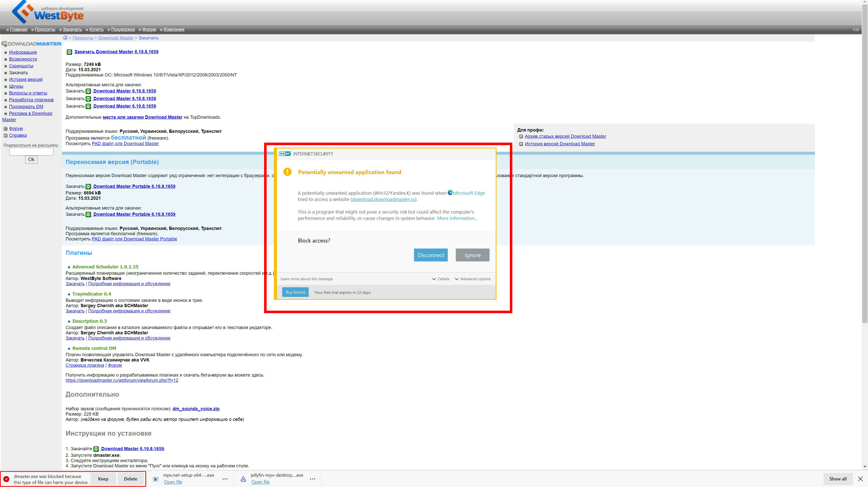Click the ESET logo in dialog header
The image size is (868, 487).
[285, 154]
